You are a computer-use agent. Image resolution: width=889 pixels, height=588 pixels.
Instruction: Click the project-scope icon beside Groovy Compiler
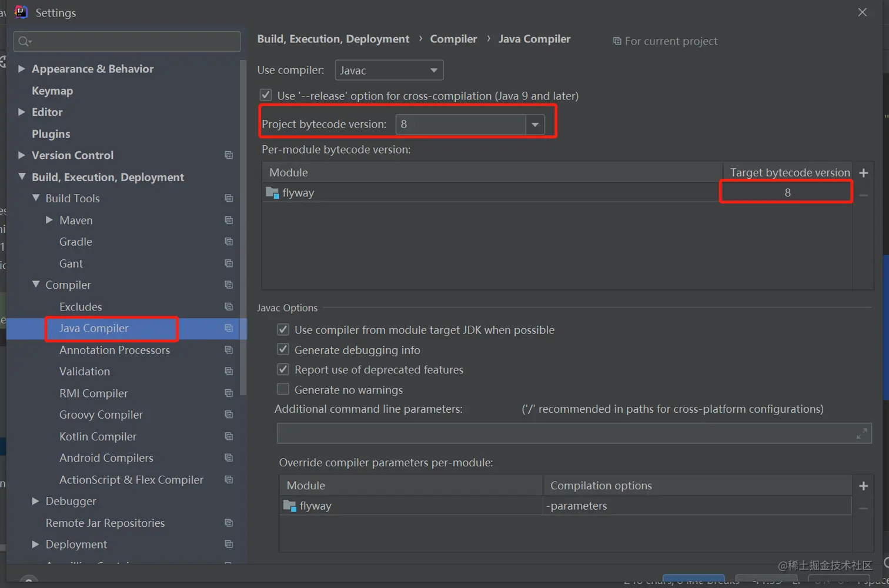point(229,415)
